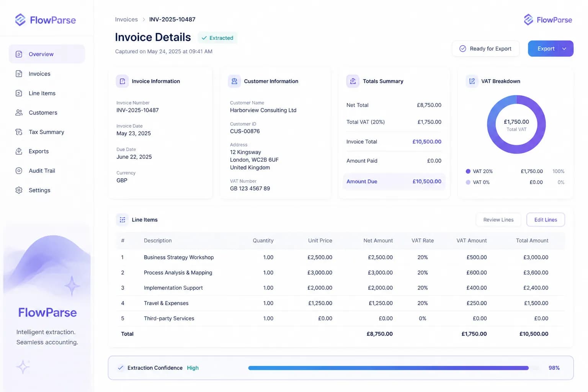588x392 pixels.
Task: Select the Business Strategy Workshop row
Action: pyautogui.click(x=340, y=257)
